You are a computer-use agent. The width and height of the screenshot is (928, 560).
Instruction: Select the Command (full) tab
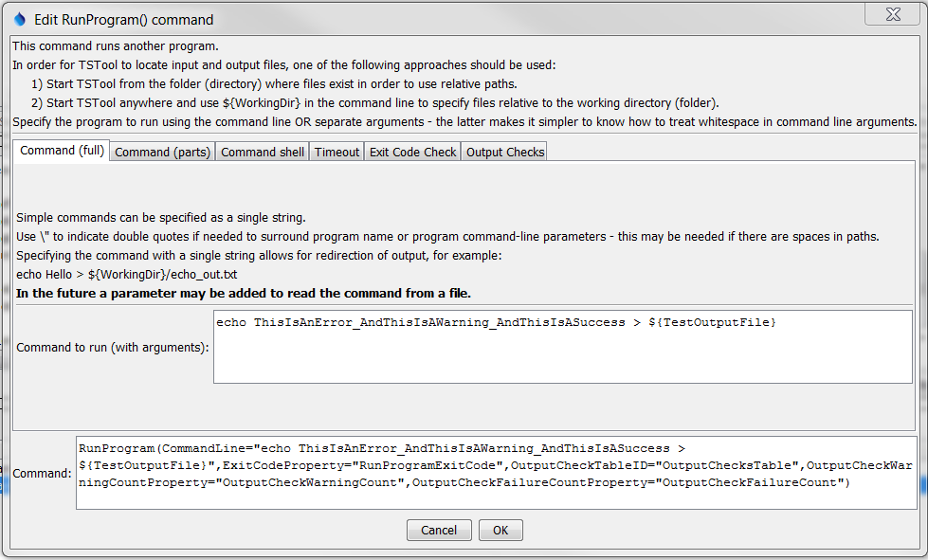tap(61, 150)
